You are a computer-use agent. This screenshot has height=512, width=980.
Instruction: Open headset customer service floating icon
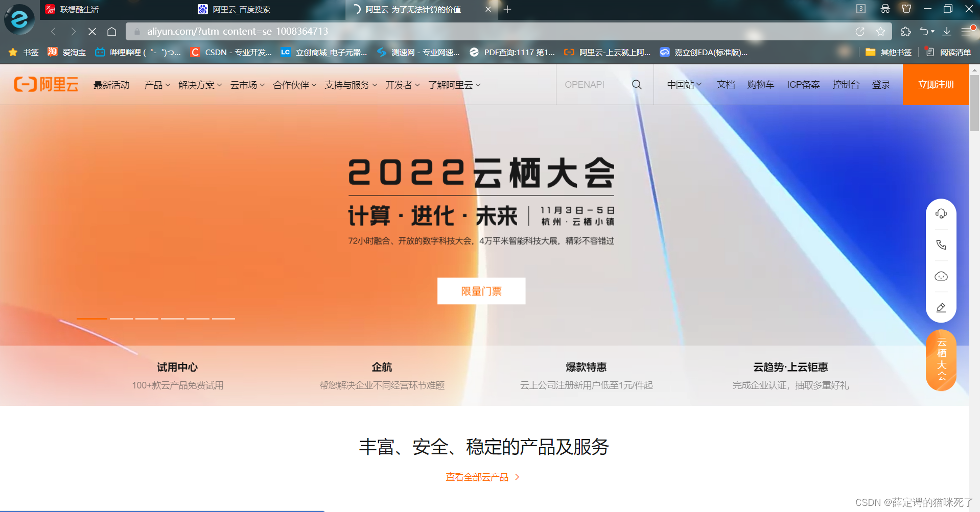point(941,213)
